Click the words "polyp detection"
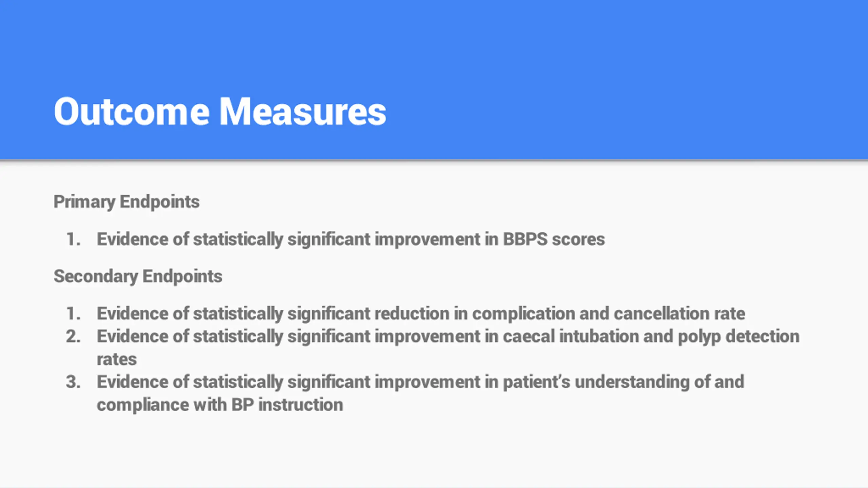The width and height of the screenshot is (868, 488). (x=739, y=337)
